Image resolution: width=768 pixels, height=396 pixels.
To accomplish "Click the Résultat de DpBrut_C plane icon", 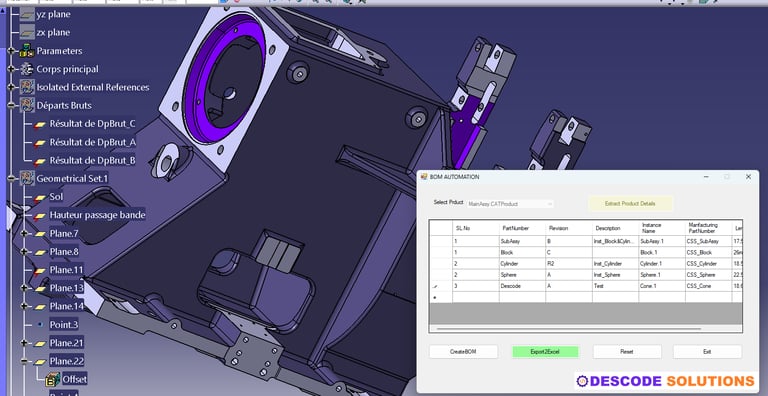I will point(40,124).
